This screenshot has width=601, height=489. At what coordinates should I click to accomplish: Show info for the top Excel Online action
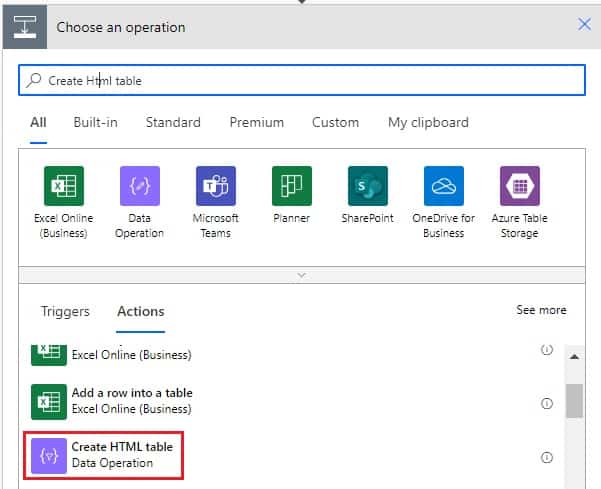point(547,350)
